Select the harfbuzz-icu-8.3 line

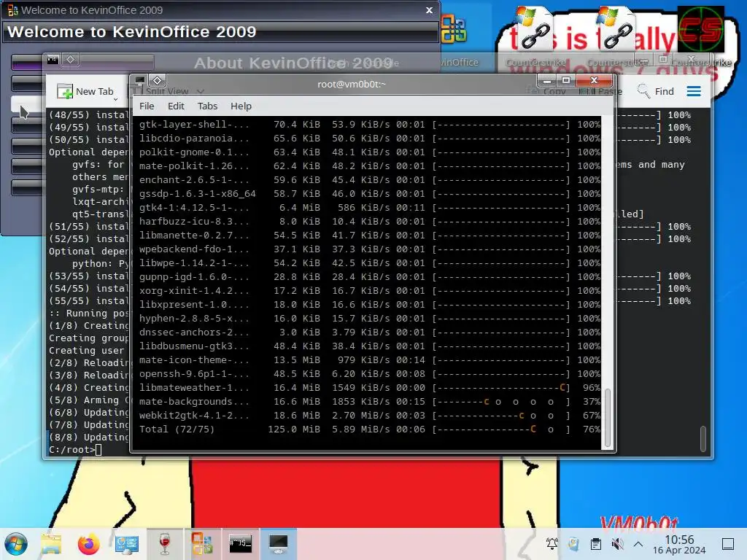click(369, 222)
